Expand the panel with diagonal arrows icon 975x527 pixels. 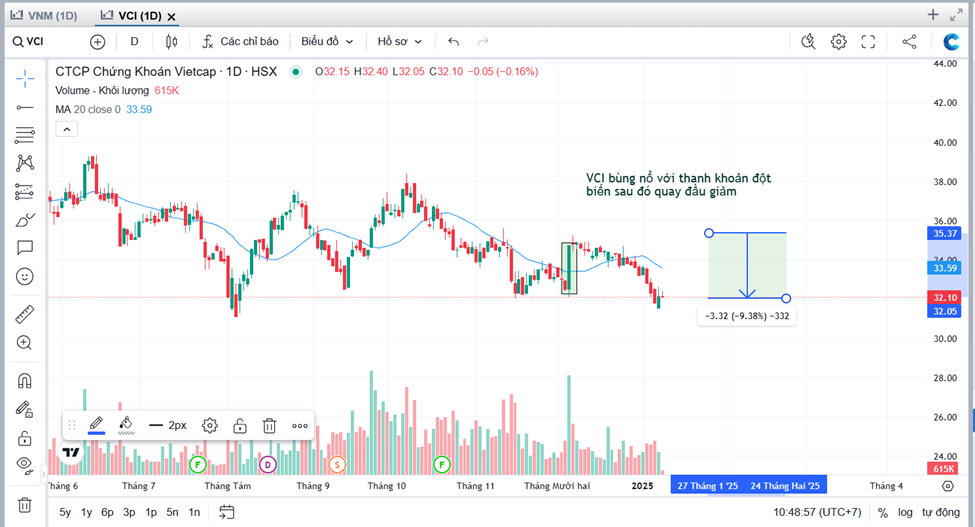tap(956, 15)
